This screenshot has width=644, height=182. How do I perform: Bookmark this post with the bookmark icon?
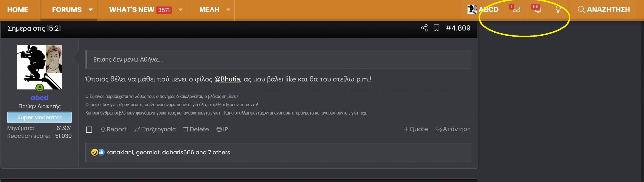(x=436, y=28)
